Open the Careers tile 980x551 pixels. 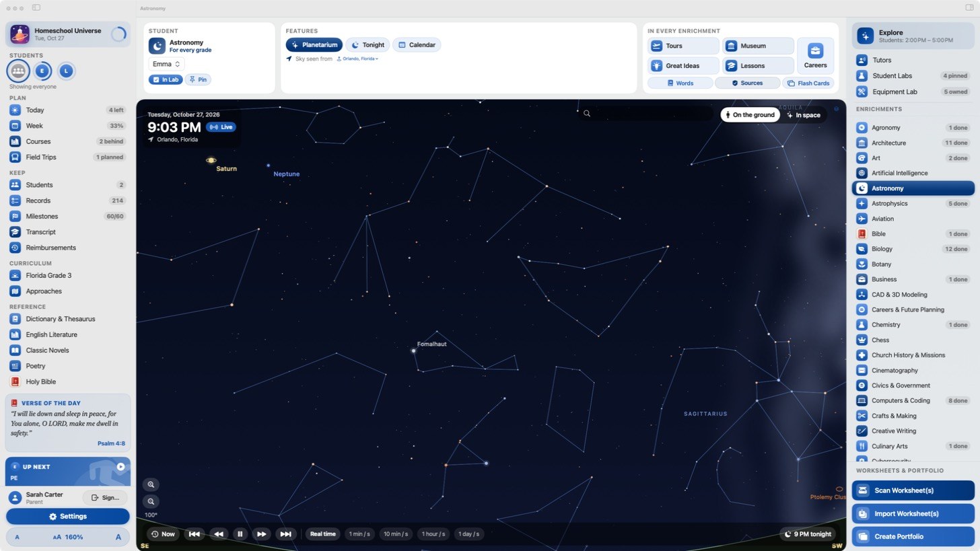(815, 56)
